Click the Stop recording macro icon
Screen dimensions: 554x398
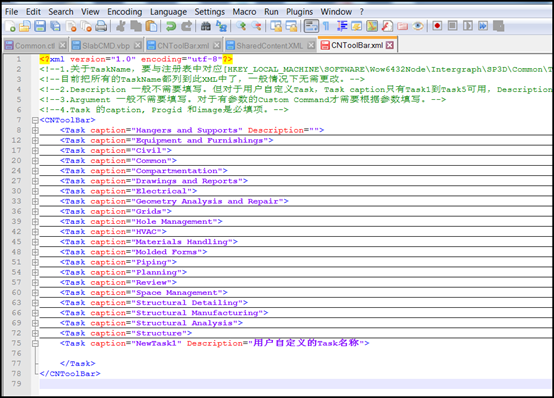pyautogui.click(x=452, y=26)
